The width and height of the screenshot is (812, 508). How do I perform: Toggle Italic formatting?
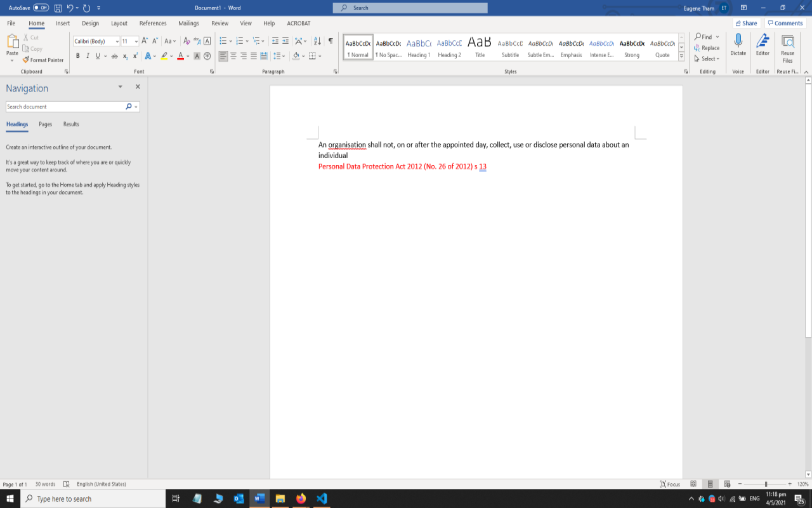pos(88,56)
